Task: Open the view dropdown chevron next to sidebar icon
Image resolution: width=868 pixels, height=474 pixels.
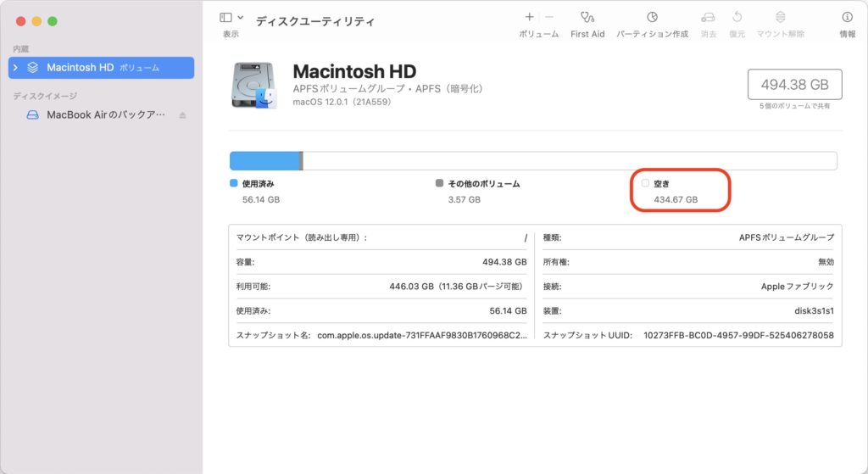Action: click(240, 18)
